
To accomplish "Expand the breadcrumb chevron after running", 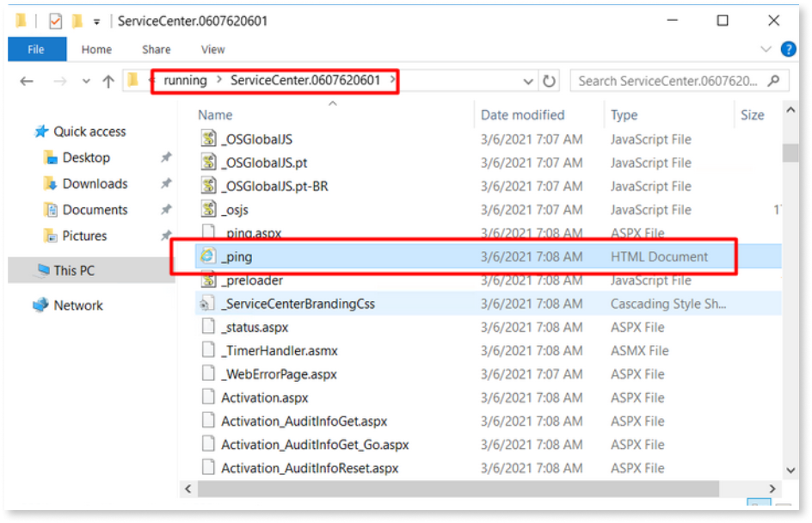I will coord(220,80).
